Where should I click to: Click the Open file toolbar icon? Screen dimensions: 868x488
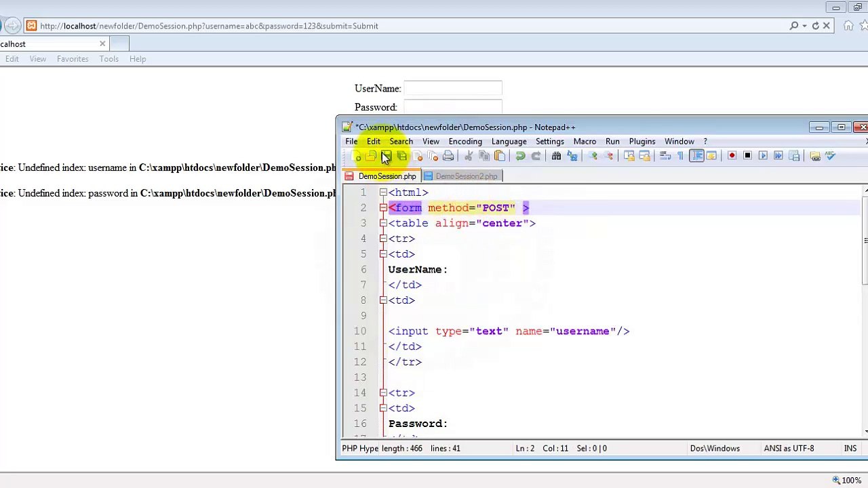pyautogui.click(x=371, y=156)
